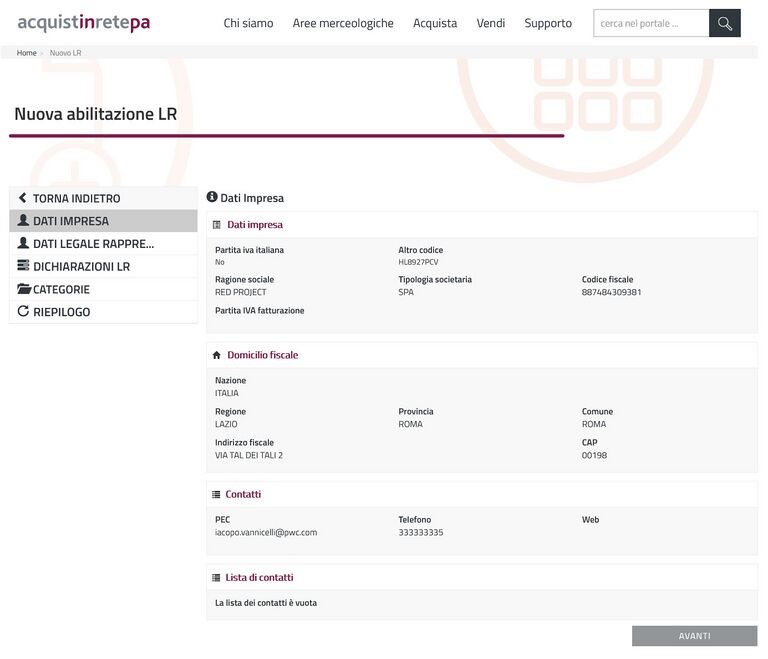Click the acquistinretepa logo
Image resolution: width=768 pixels, height=659 pixels.
(x=84, y=23)
